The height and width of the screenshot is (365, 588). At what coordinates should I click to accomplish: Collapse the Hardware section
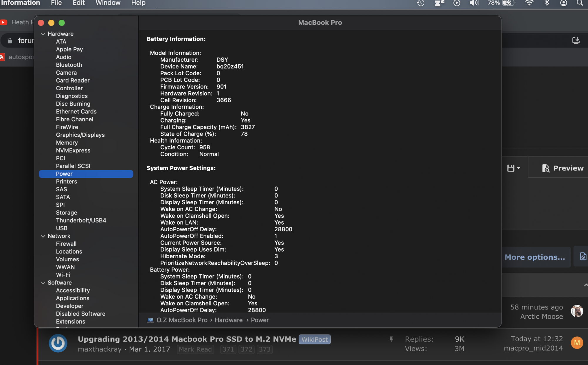point(43,34)
